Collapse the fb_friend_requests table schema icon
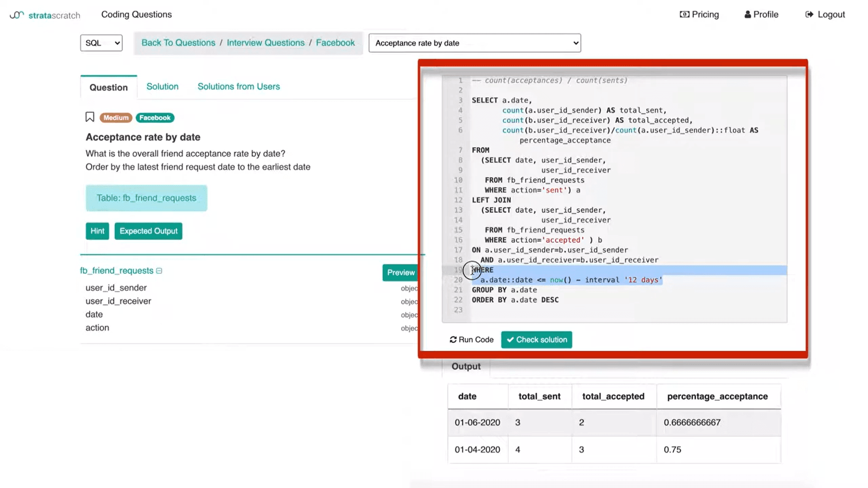868x488 pixels. click(159, 271)
